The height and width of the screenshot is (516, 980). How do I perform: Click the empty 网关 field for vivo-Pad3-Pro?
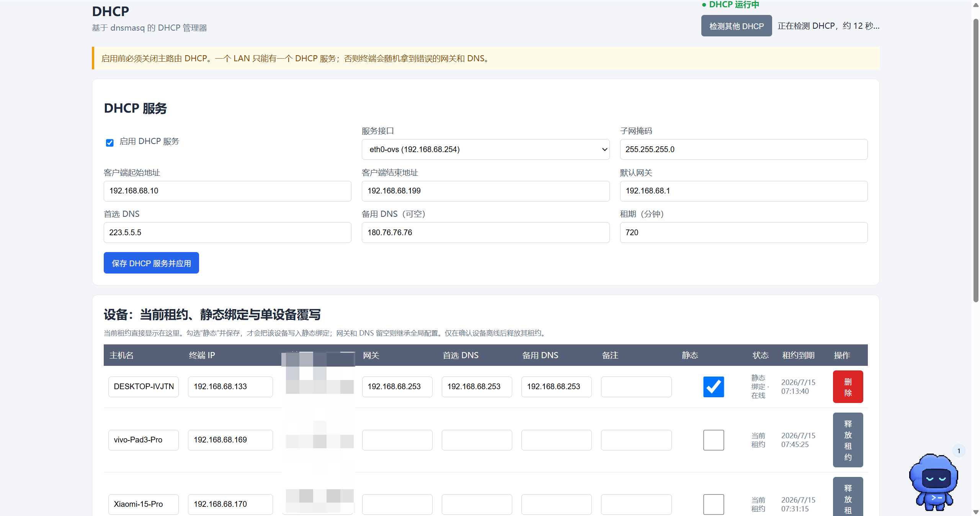[x=397, y=440]
